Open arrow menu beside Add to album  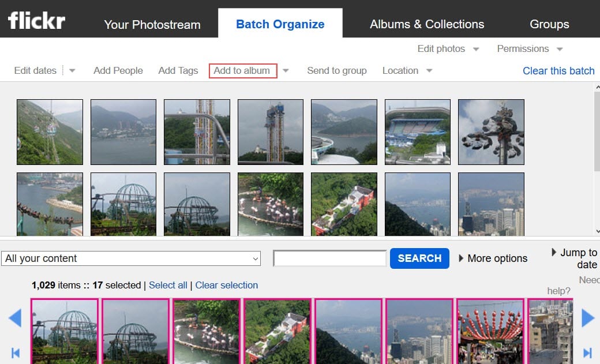[x=286, y=71]
